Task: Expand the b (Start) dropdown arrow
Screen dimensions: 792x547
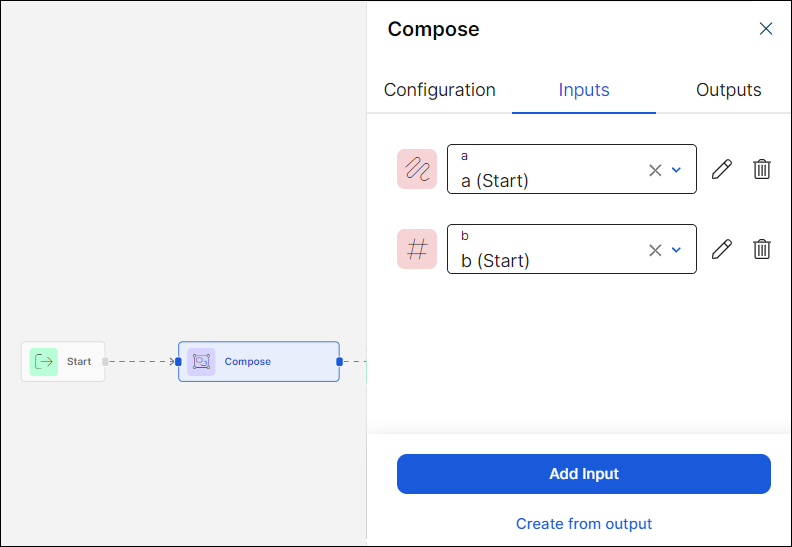Action: tap(677, 250)
